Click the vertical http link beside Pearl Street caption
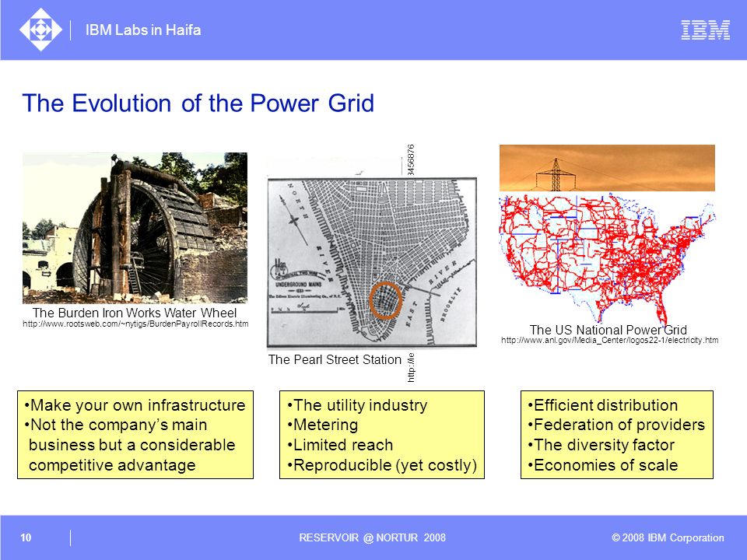Image resolution: width=747 pixels, height=560 pixels. pos(411,367)
